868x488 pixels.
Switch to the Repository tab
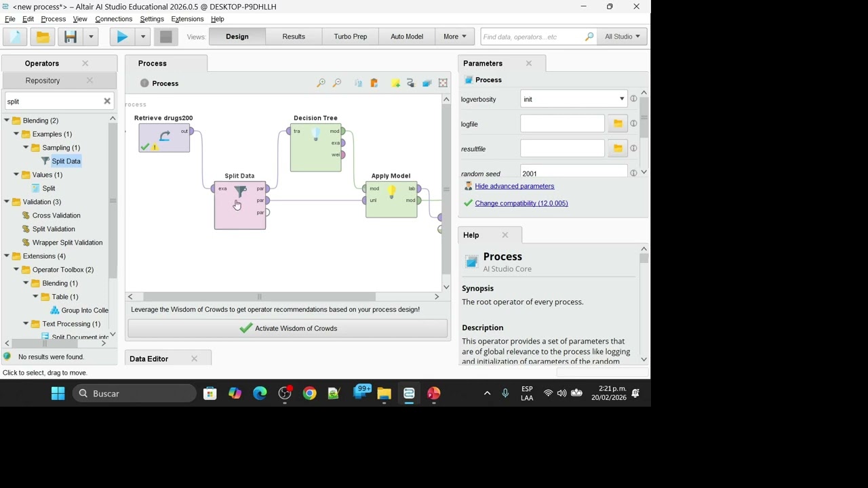43,81
